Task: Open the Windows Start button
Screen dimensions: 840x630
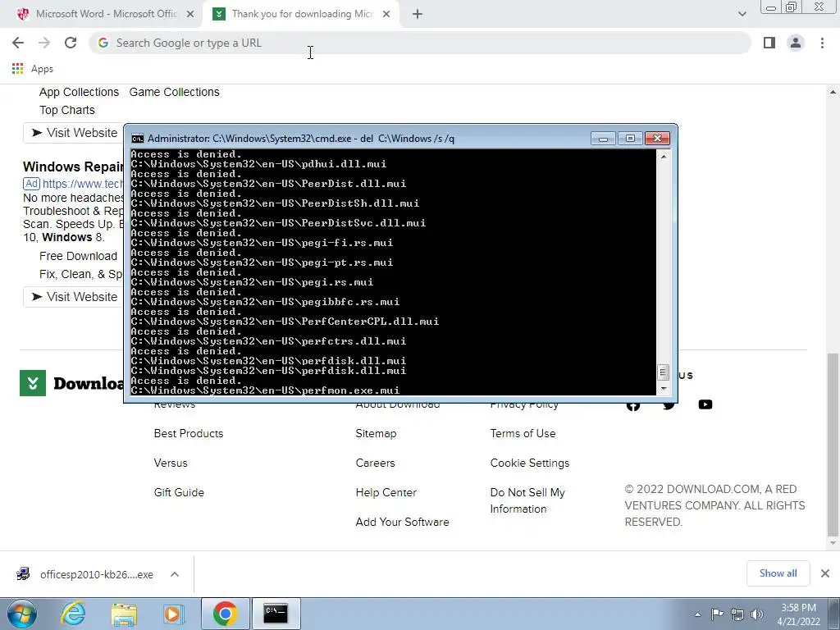Action: pos(22,614)
